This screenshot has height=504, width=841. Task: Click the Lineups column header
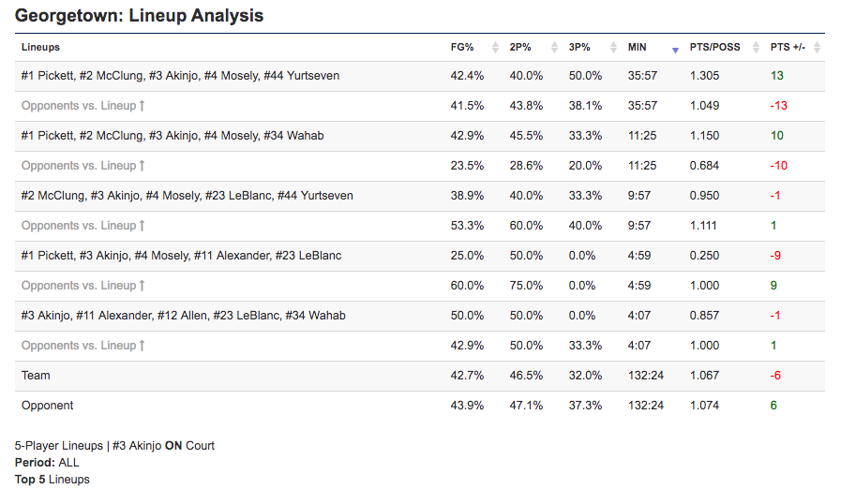click(40, 47)
